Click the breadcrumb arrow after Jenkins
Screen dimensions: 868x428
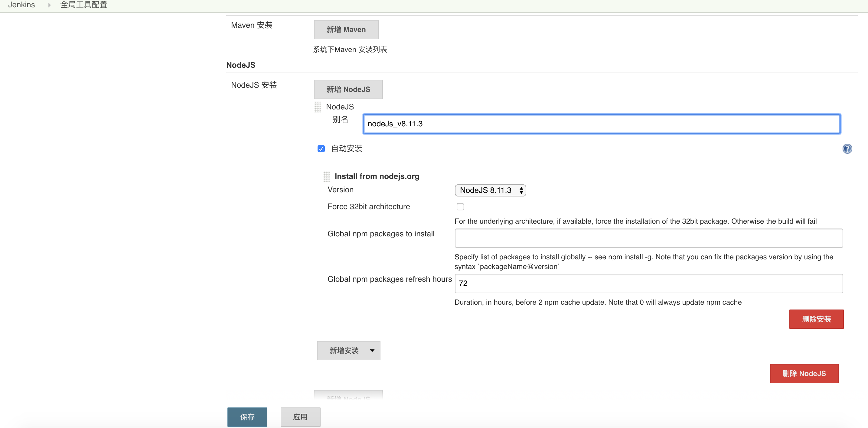[49, 5]
